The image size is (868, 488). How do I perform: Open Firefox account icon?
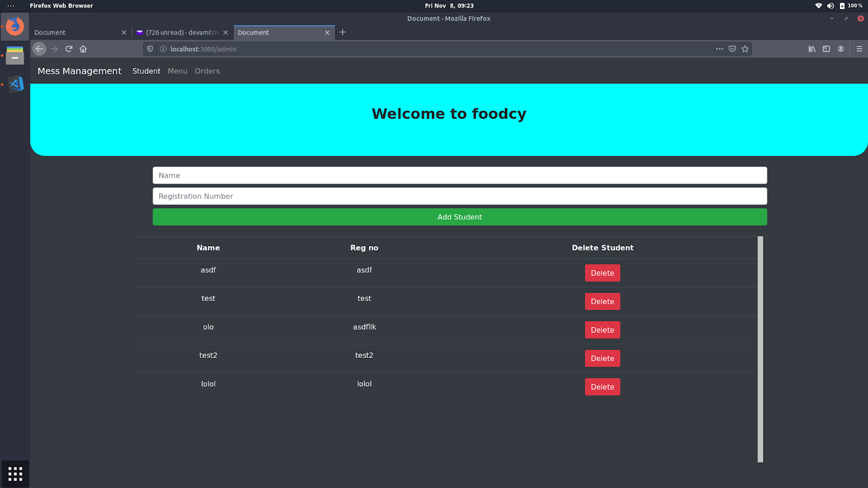tap(841, 49)
